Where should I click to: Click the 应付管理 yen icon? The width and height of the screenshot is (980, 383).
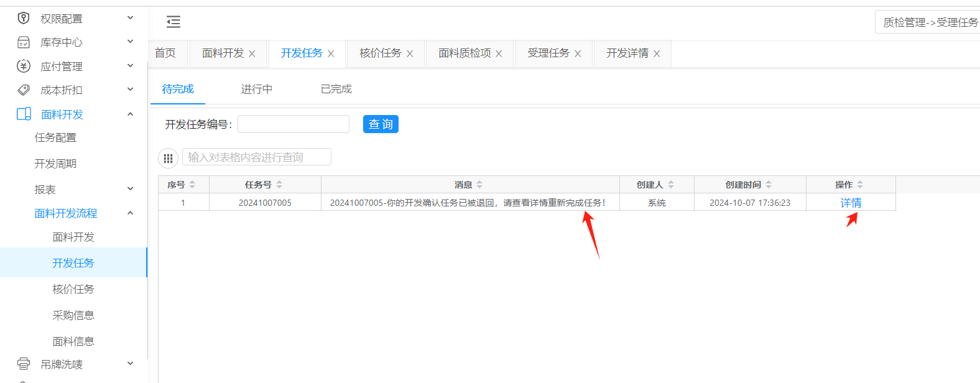coord(24,66)
